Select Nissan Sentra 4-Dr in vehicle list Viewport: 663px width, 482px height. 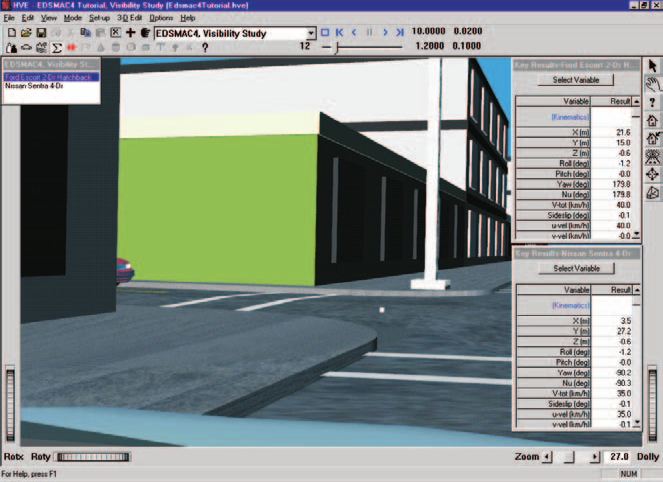[x=34, y=86]
